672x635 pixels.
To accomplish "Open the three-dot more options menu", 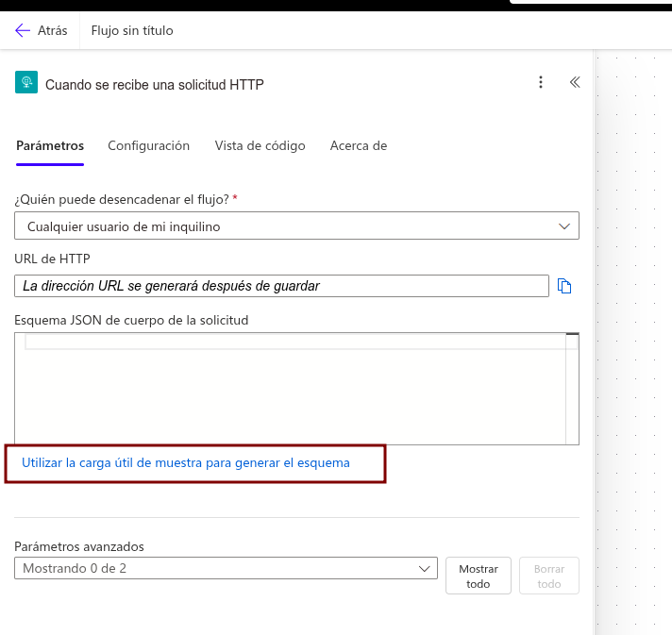I will tap(541, 83).
